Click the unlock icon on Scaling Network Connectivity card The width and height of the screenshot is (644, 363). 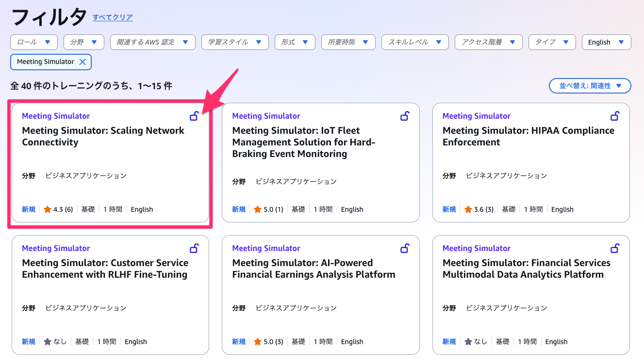pos(194,116)
